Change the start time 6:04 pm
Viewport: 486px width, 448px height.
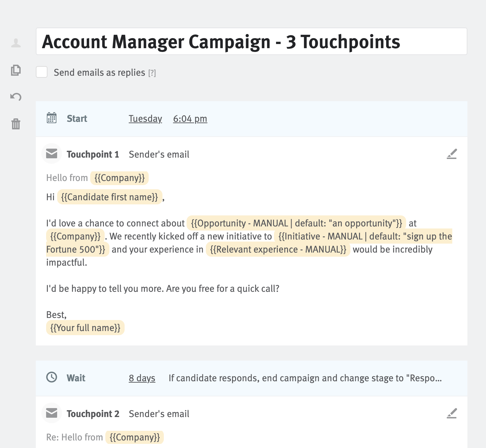[190, 119]
